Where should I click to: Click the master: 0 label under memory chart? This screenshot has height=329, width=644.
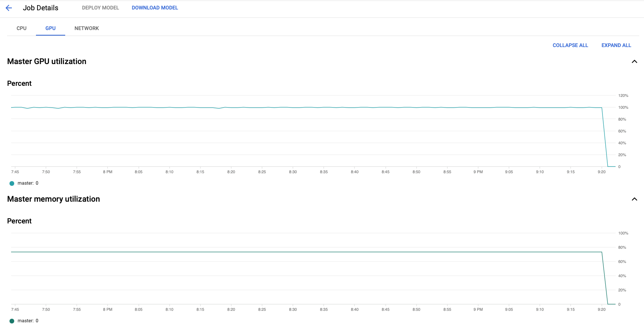(28, 321)
